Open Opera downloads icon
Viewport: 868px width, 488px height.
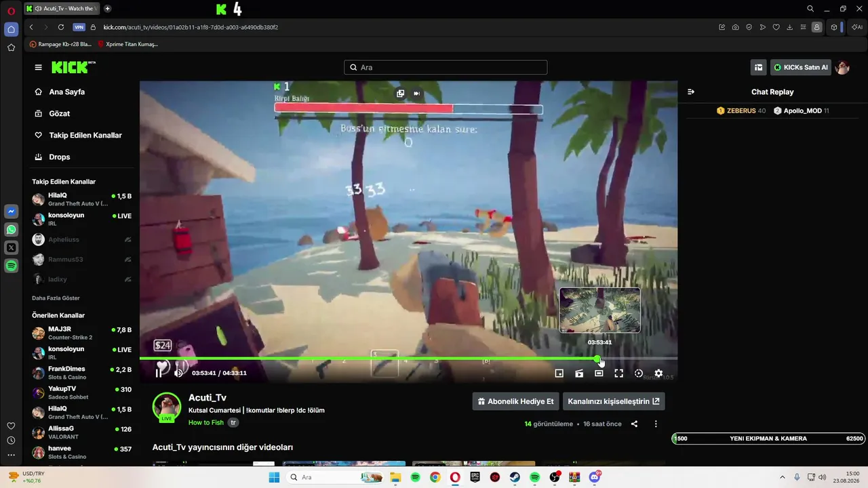click(790, 27)
